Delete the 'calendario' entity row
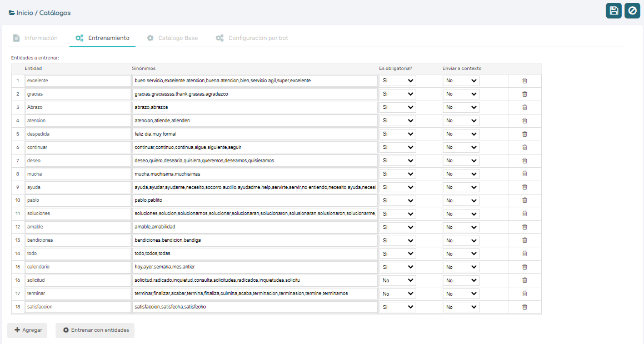 click(x=525, y=267)
